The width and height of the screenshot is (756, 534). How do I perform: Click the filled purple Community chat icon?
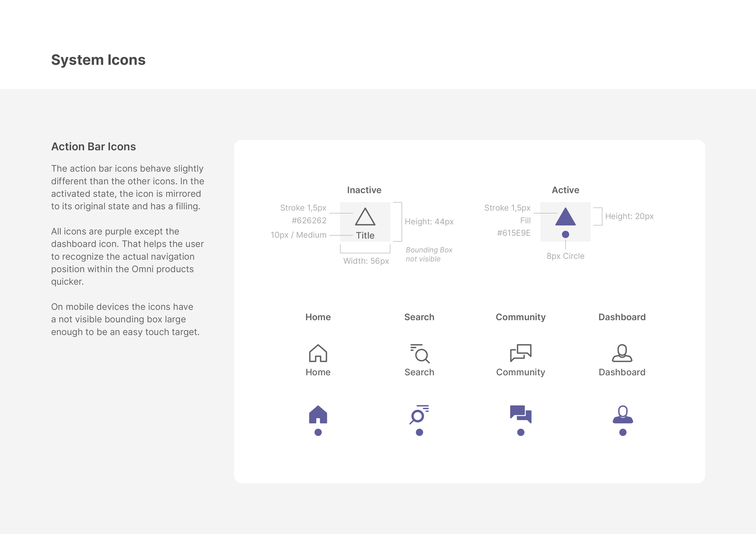[x=521, y=414]
